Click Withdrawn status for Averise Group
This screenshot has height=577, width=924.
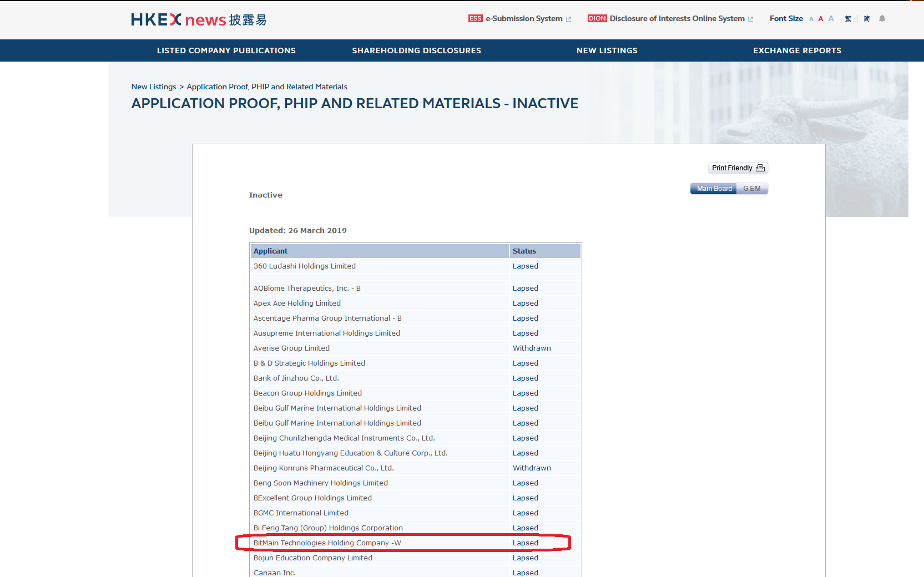532,348
